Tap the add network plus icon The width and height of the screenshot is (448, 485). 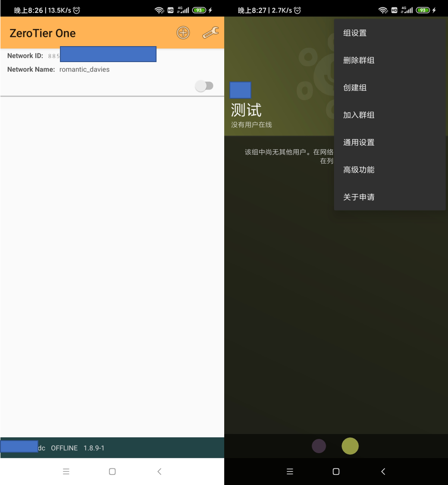[x=183, y=33]
